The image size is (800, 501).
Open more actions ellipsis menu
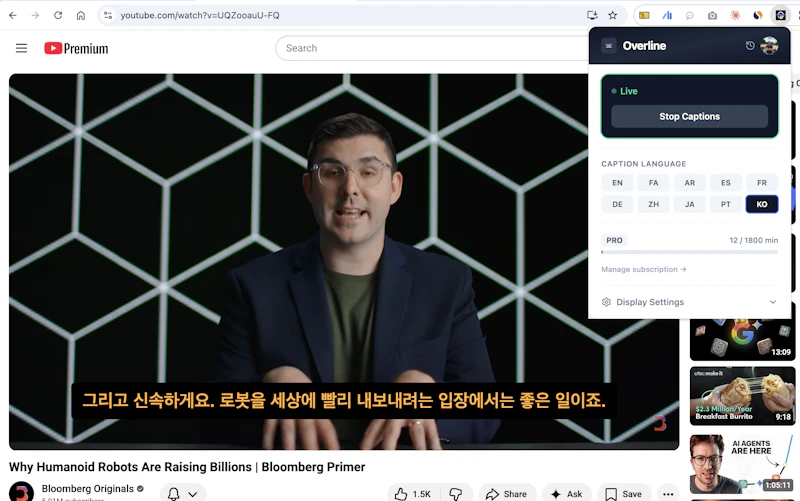[668, 494]
